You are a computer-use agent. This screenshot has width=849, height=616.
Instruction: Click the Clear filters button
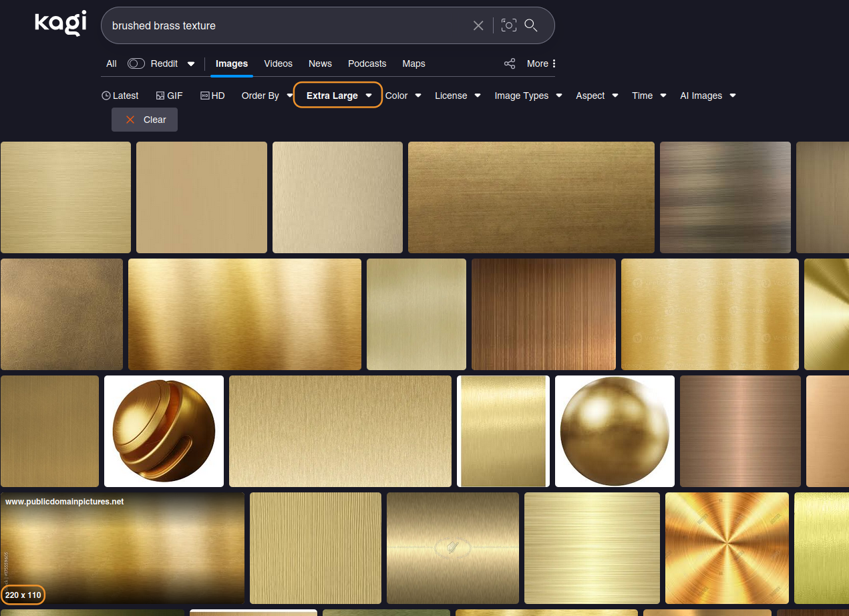pyautogui.click(x=145, y=120)
